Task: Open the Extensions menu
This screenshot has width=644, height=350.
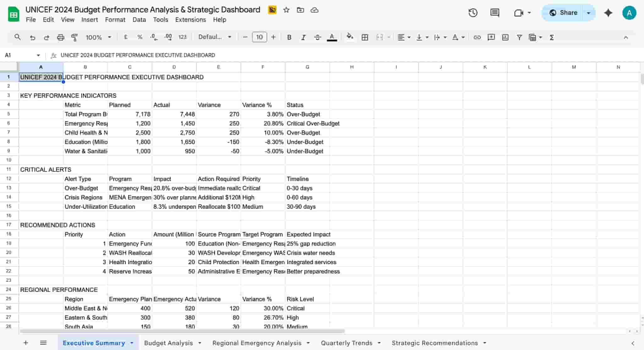Action: (x=191, y=19)
